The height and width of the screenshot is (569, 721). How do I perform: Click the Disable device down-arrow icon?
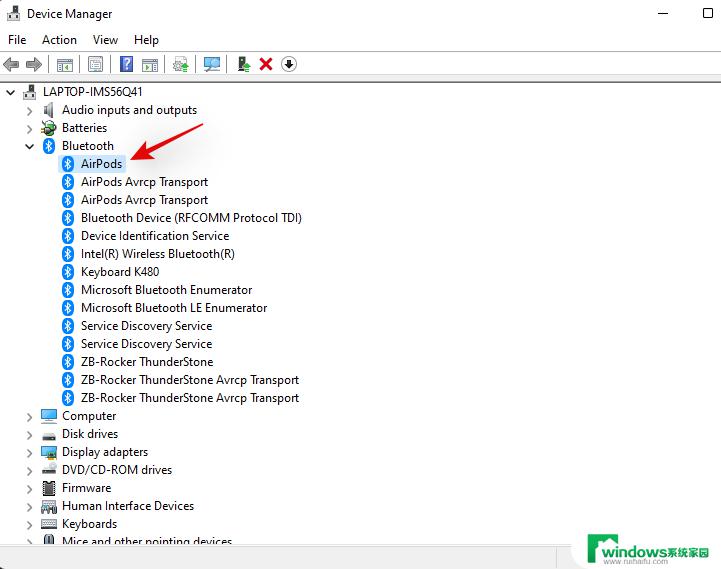[289, 64]
